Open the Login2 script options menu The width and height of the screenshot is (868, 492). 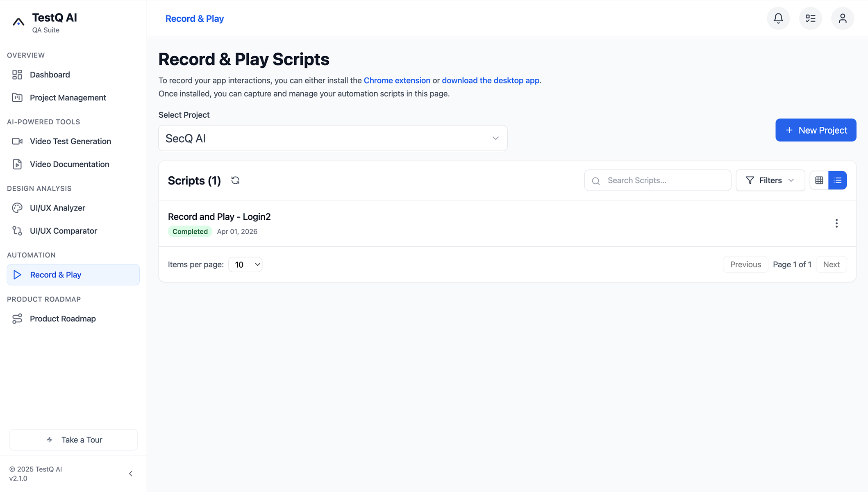point(836,223)
